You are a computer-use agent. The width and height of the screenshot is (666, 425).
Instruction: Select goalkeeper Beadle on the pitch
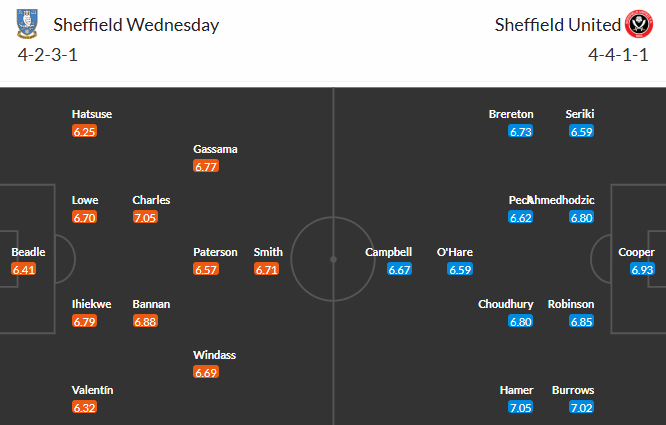(28, 252)
